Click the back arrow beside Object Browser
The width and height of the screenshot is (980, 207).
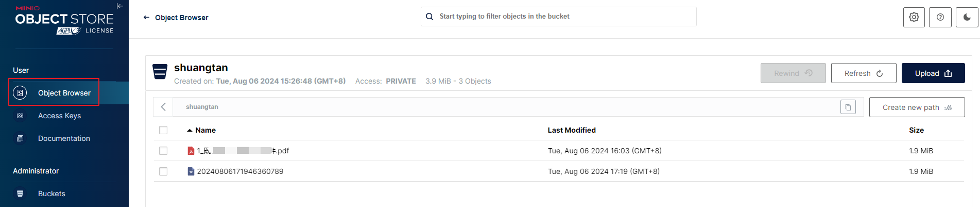(146, 18)
